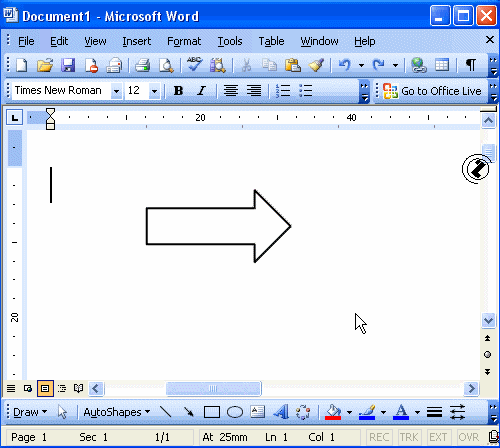Image resolution: width=500 pixels, height=448 pixels.
Task: Open the font size 12 dropdown
Action: [154, 91]
